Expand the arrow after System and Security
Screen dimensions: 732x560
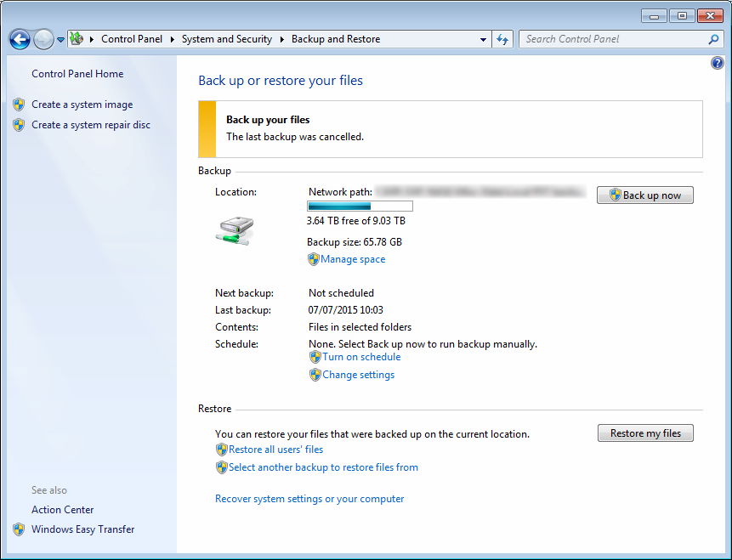pyautogui.click(x=282, y=39)
